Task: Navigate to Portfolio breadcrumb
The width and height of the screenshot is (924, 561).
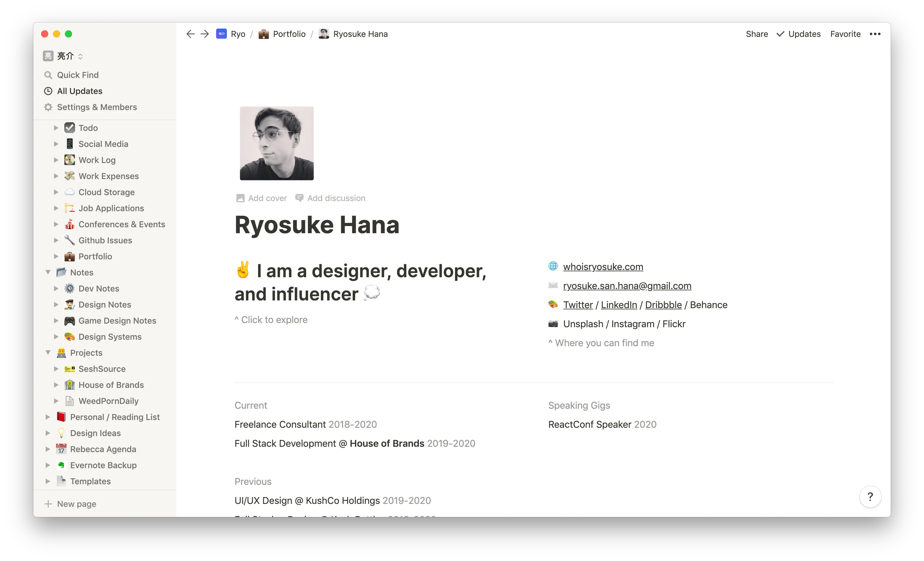Action: coord(289,34)
